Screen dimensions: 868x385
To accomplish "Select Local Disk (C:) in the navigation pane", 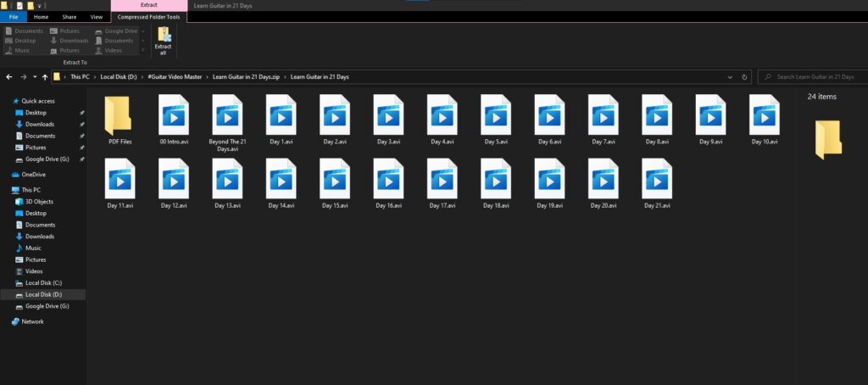I will [43, 282].
